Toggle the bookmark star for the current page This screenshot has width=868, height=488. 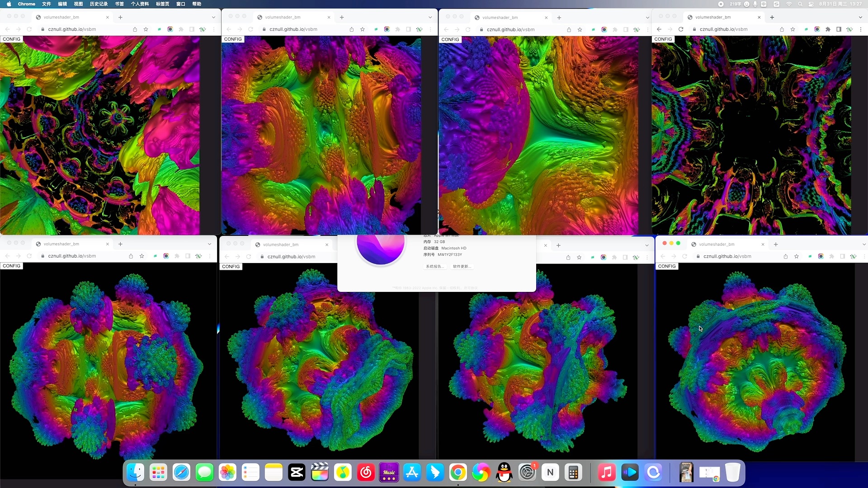(793, 29)
